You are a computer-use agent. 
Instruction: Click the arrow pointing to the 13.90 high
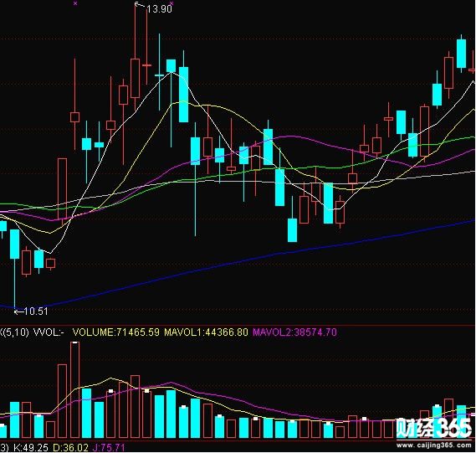click(141, 5)
